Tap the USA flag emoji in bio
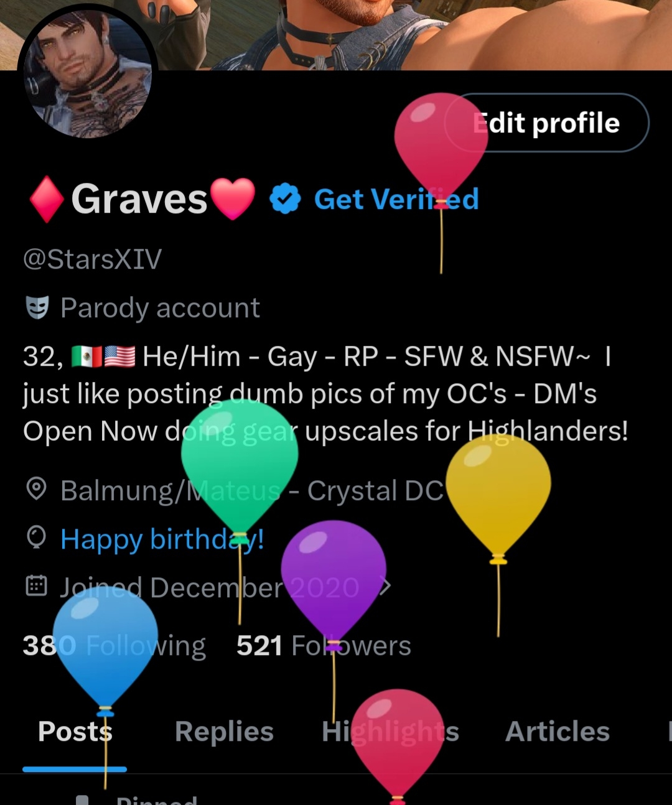Screen dimensions: 672x805 pos(119,356)
